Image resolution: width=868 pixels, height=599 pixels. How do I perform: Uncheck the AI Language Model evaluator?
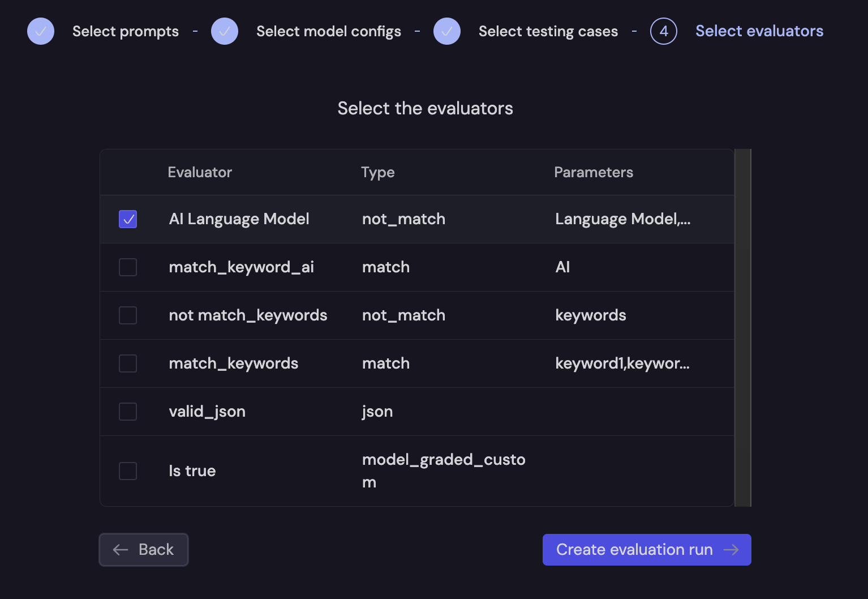click(127, 219)
